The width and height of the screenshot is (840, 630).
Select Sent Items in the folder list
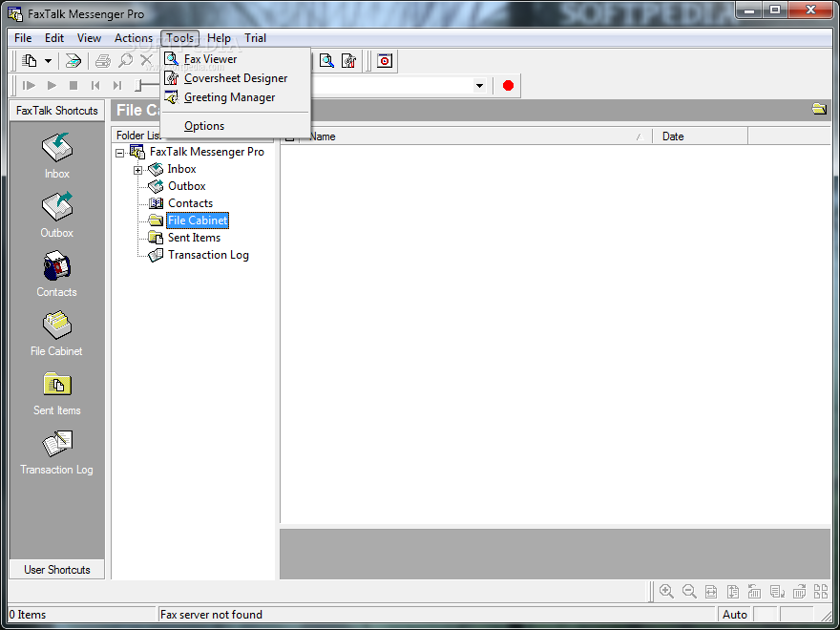(194, 238)
